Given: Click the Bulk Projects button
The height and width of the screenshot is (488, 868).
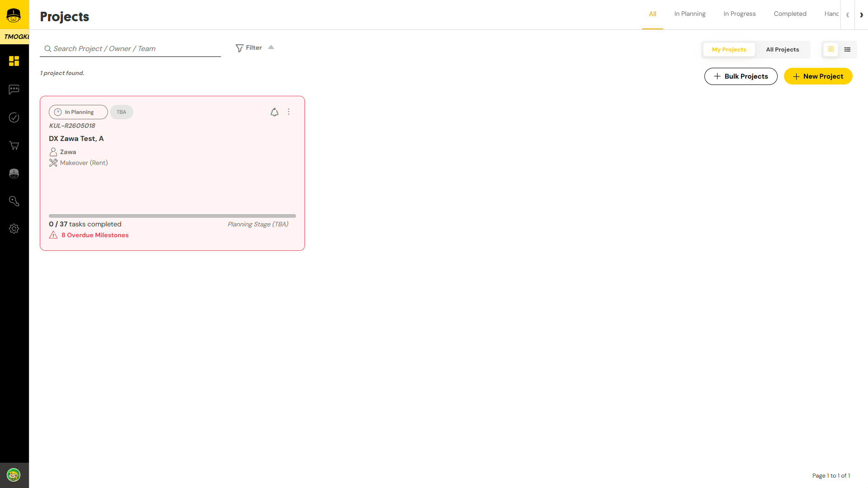Looking at the screenshot, I should coord(741,76).
